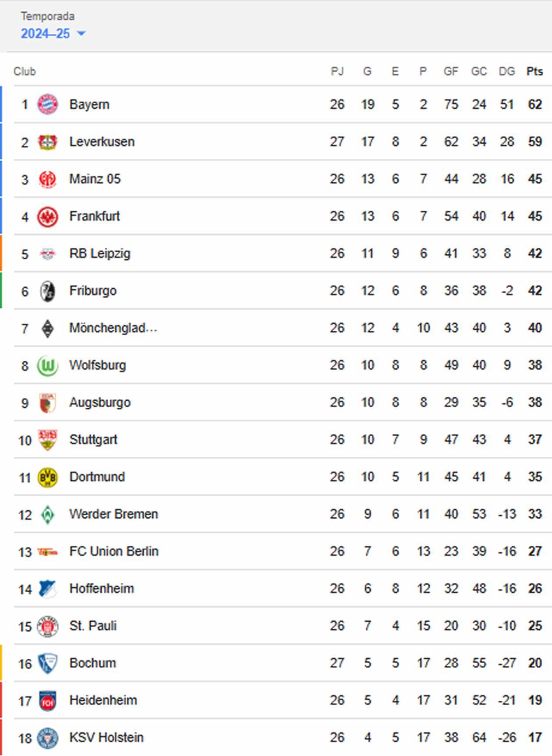Click the Wolfsburg club crest

point(48,365)
